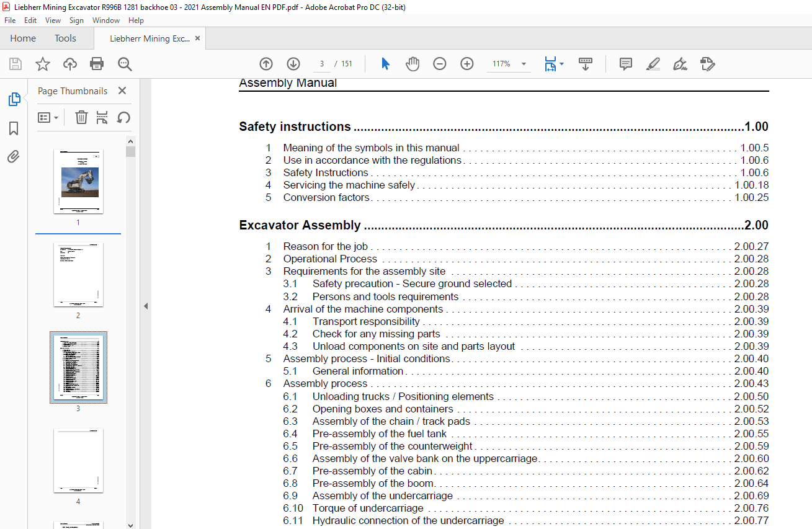This screenshot has height=529, width=812.
Task: Select page 1 thumbnail with excavator
Action: coord(78,182)
